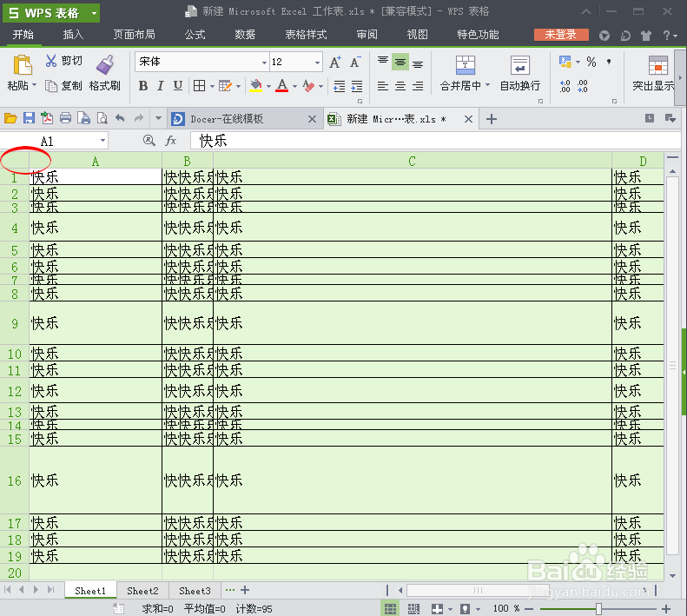Click the vertical scrollbar down arrow

pos(672,576)
